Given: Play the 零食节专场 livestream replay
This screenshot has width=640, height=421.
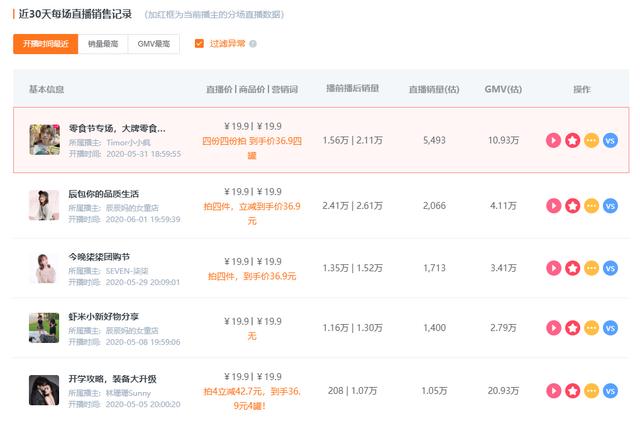Looking at the screenshot, I should coord(554,141).
